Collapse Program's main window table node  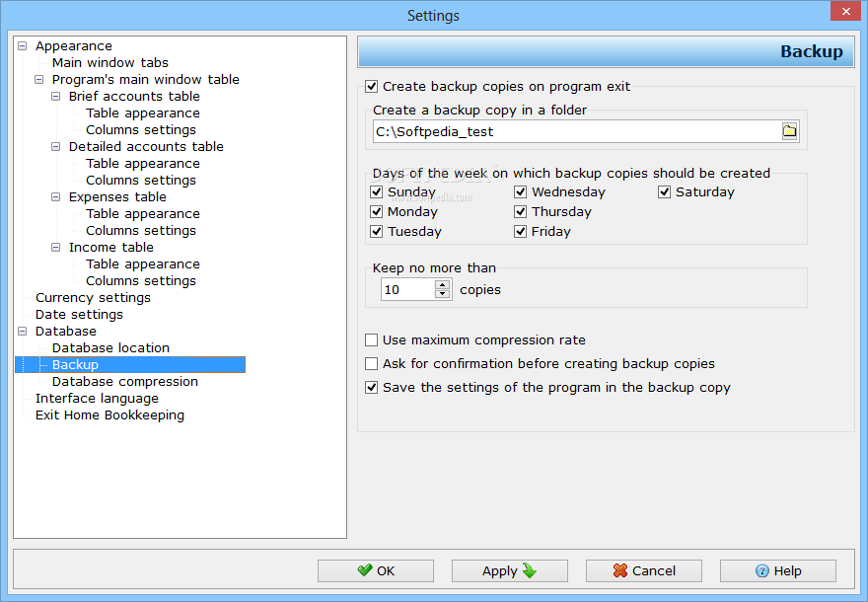point(38,80)
